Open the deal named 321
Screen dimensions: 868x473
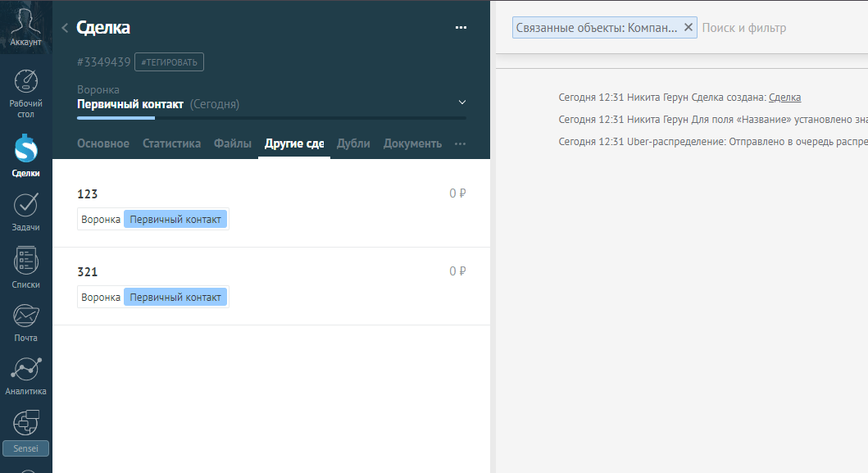click(x=88, y=272)
